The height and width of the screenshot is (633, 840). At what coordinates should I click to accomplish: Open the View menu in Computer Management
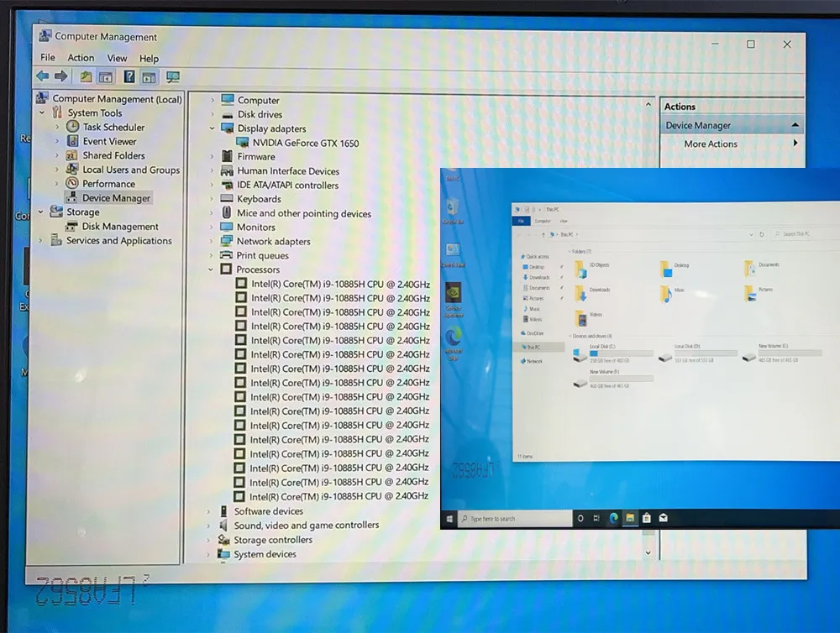point(117,58)
